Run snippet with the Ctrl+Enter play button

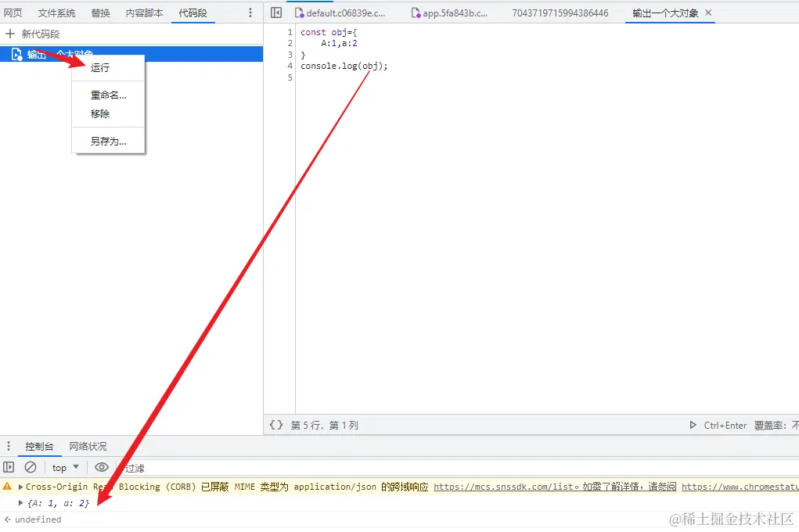pyautogui.click(x=693, y=425)
